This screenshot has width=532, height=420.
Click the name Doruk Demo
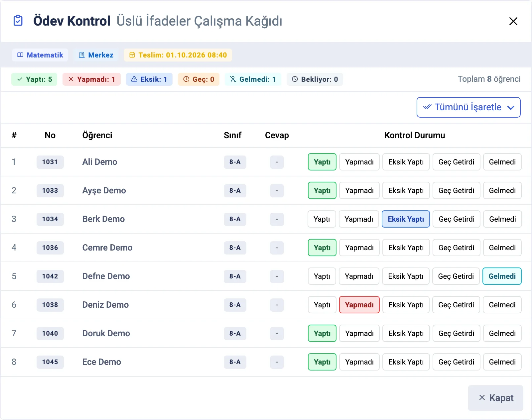coord(106,333)
